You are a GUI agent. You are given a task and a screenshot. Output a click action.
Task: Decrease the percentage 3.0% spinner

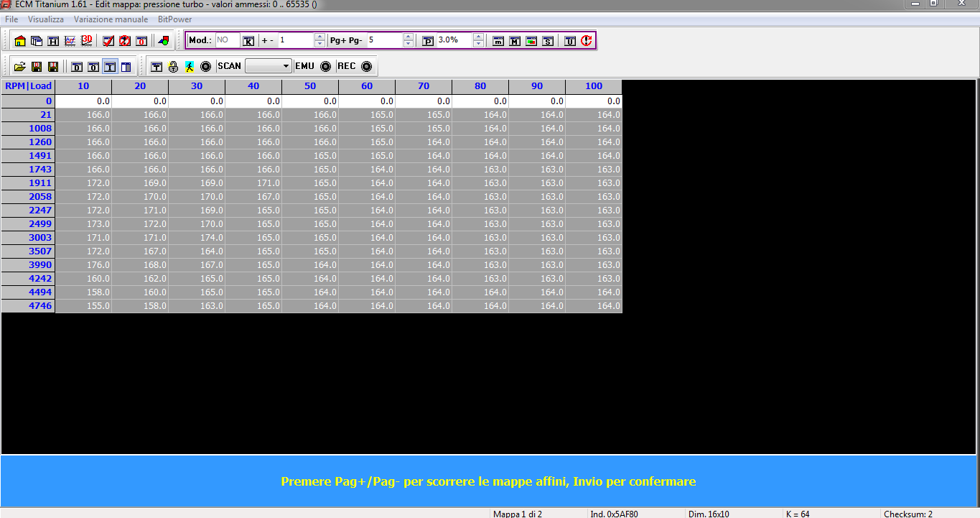point(478,45)
